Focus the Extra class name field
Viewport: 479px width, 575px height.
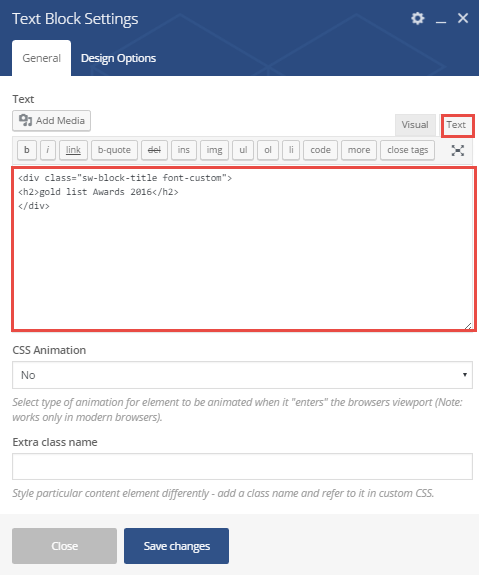[x=242, y=466]
